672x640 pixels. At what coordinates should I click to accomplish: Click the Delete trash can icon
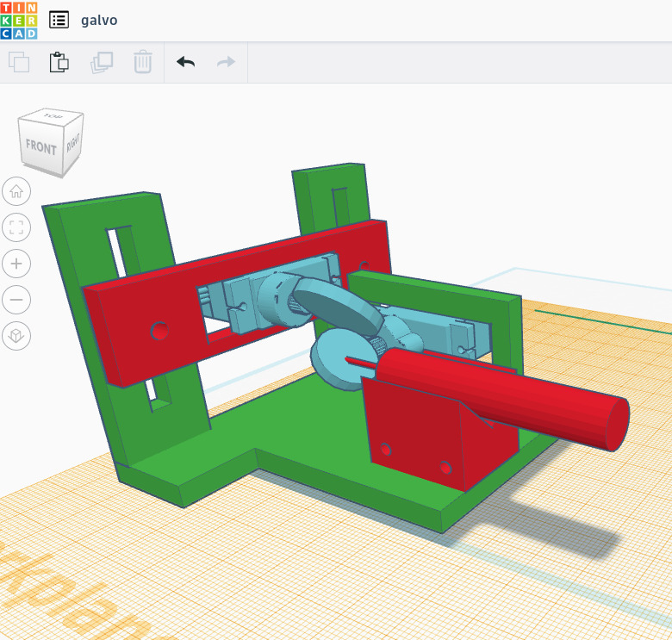coord(142,62)
